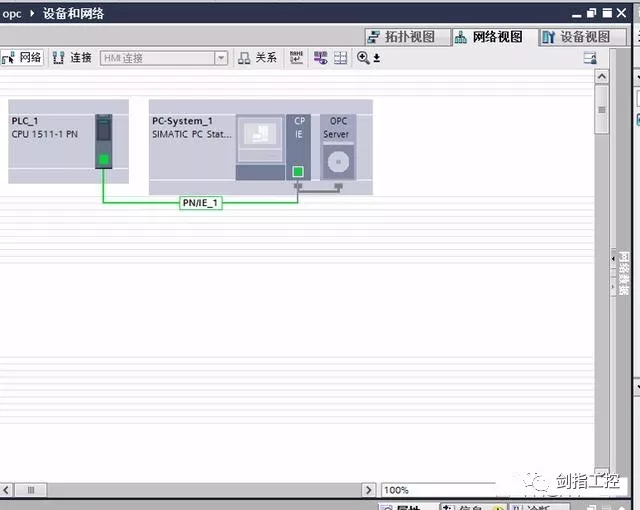Switch to 设备视图 (Device view) tab
This screenshot has width=640, height=510.
tap(576, 37)
